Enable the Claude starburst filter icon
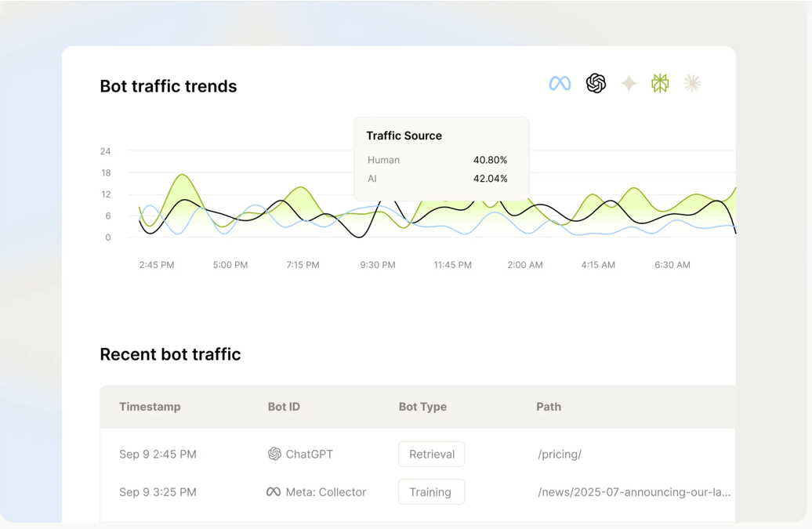The image size is (812, 529). (x=691, y=83)
